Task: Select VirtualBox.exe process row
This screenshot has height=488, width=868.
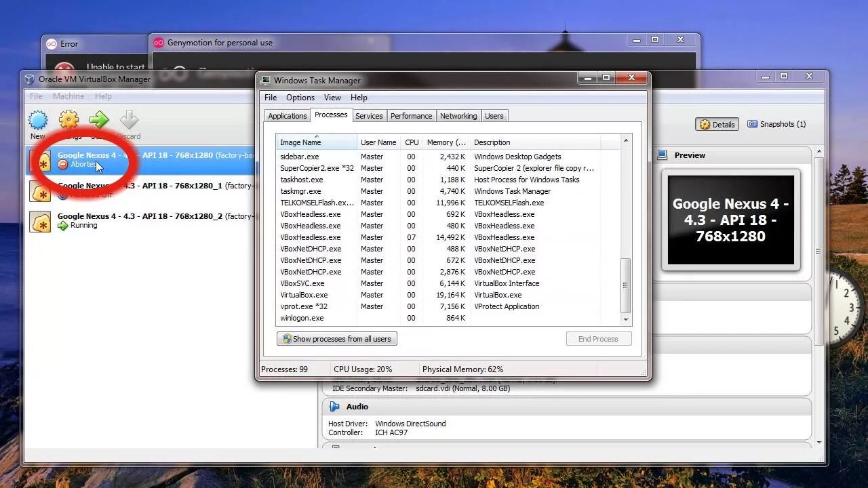Action: 448,295
